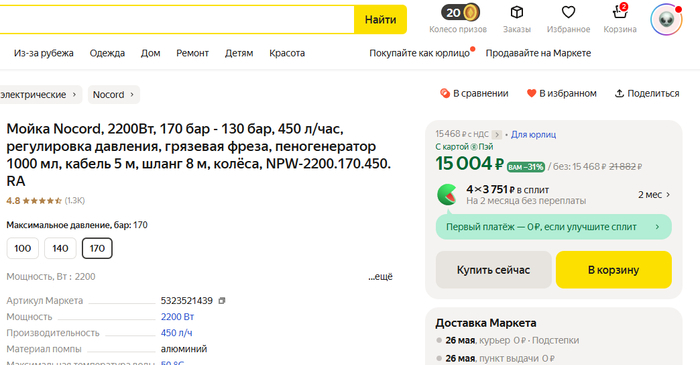The width and height of the screenshot is (700, 365).
Task: Open Первый платёж — 0₽ split banner
Action: [x=554, y=227]
